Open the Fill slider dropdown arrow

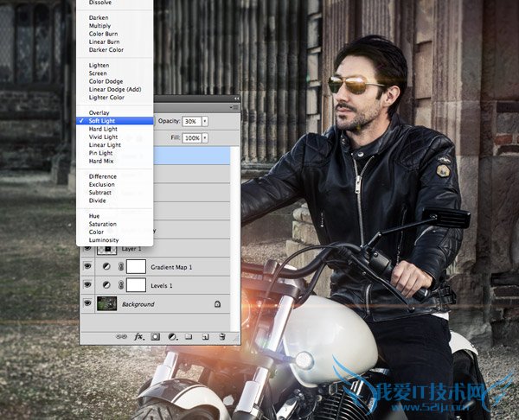coord(205,138)
